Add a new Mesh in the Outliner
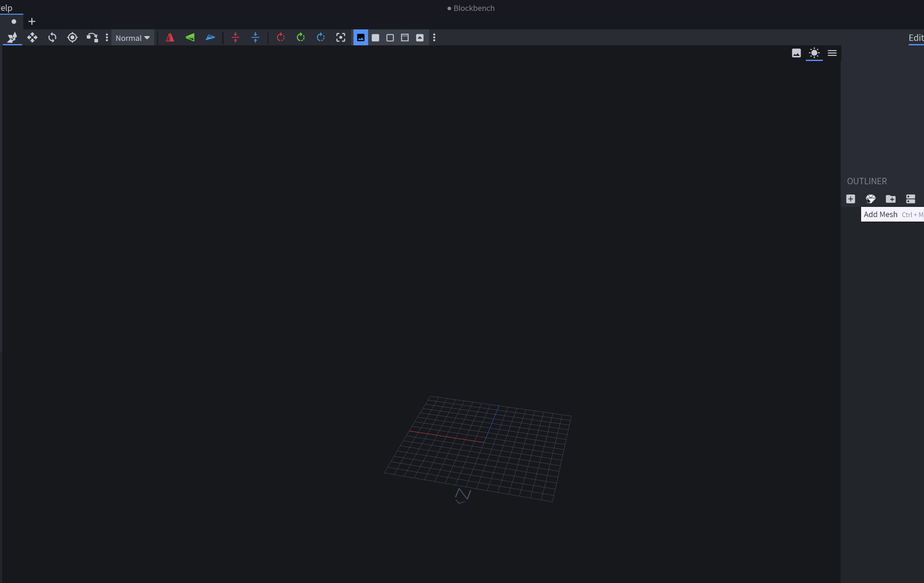The height and width of the screenshot is (583, 924). pos(871,199)
